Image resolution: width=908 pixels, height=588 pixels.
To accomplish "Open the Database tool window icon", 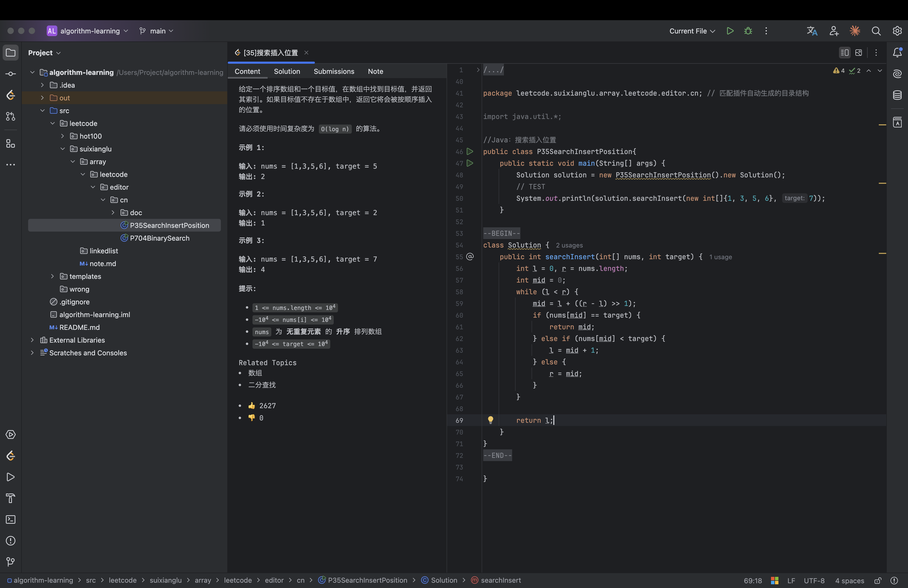I will (x=897, y=95).
